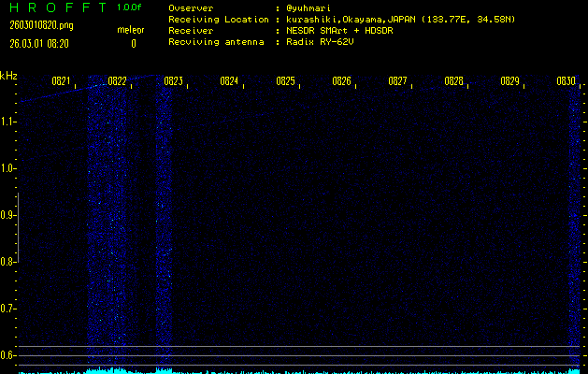588x374 pixels.
Task: Click the timestamp 26.03.01 08:20
Action: click(x=39, y=44)
